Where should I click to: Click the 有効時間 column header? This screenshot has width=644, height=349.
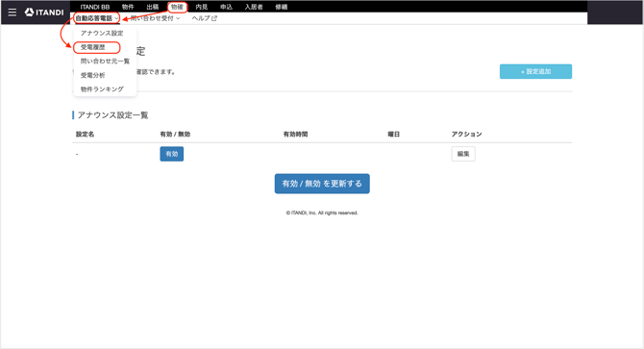pos(295,135)
